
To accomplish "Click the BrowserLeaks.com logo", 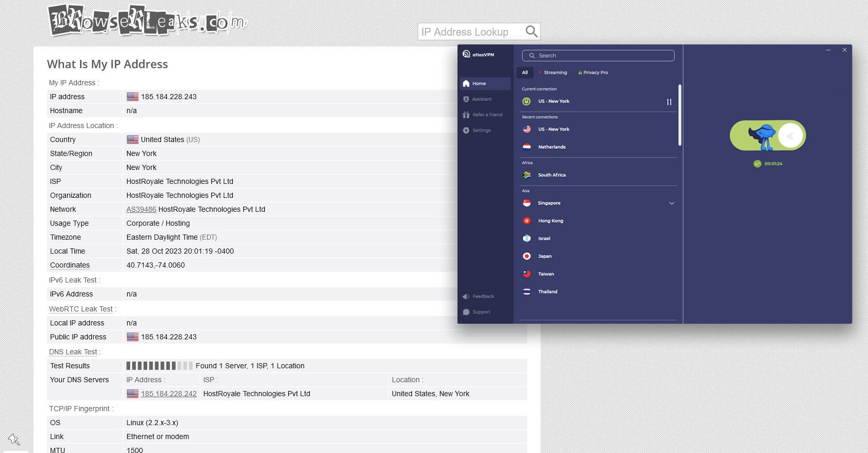I will click(147, 21).
